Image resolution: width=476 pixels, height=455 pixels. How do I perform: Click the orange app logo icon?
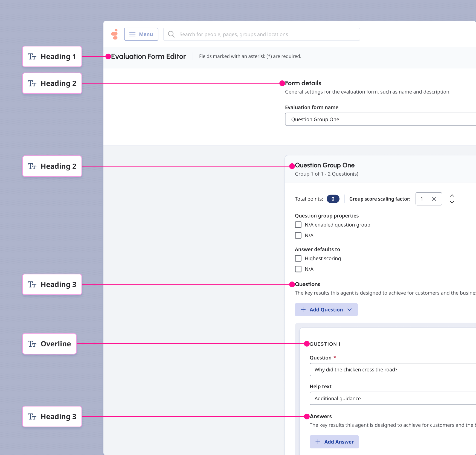pos(115,34)
